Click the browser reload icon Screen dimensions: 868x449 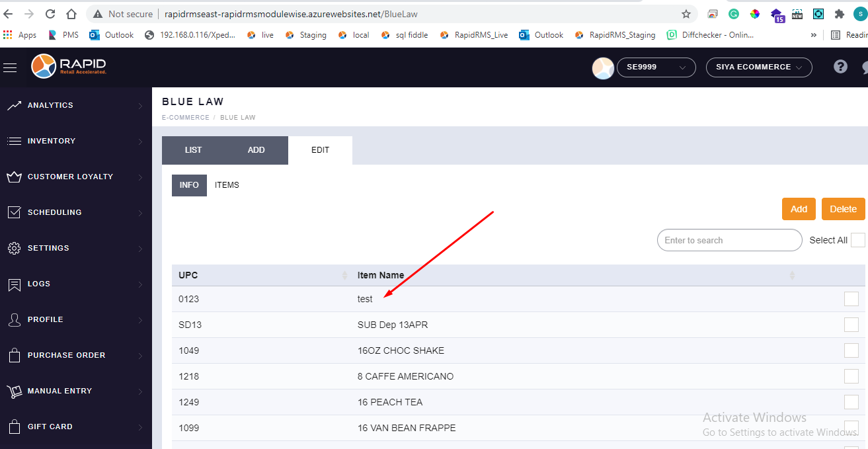click(50, 14)
